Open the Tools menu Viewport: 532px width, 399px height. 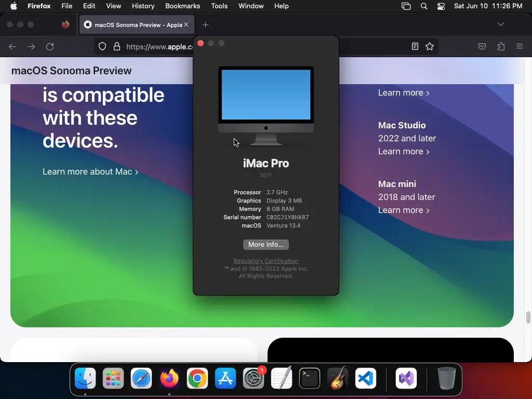coord(219,6)
